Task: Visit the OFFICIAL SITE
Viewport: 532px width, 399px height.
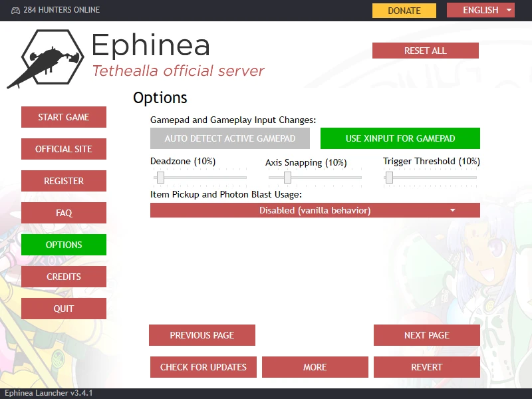Action: pyautogui.click(x=64, y=149)
